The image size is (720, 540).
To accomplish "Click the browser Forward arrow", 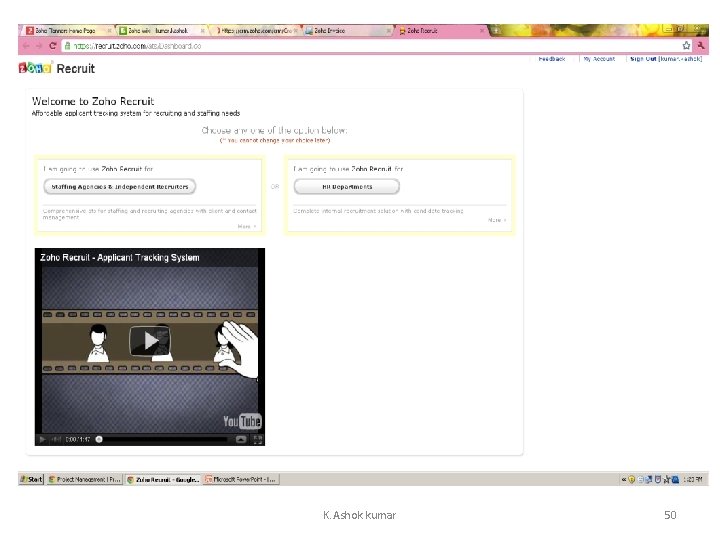I will pos(39,46).
